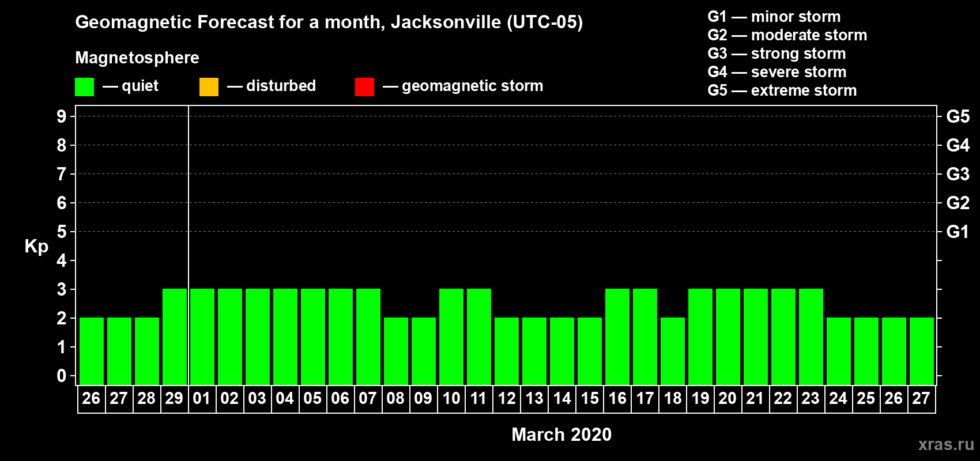Click the green bar above date 15

(590, 351)
